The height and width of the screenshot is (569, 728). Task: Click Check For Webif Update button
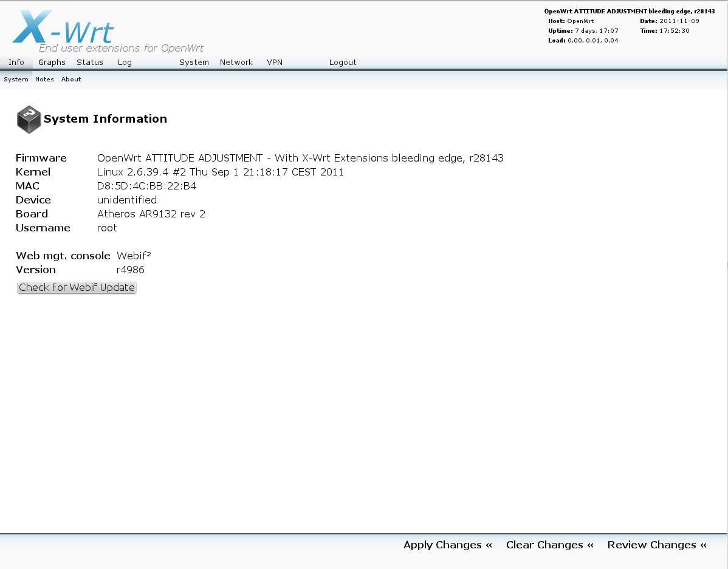[77, 287]
